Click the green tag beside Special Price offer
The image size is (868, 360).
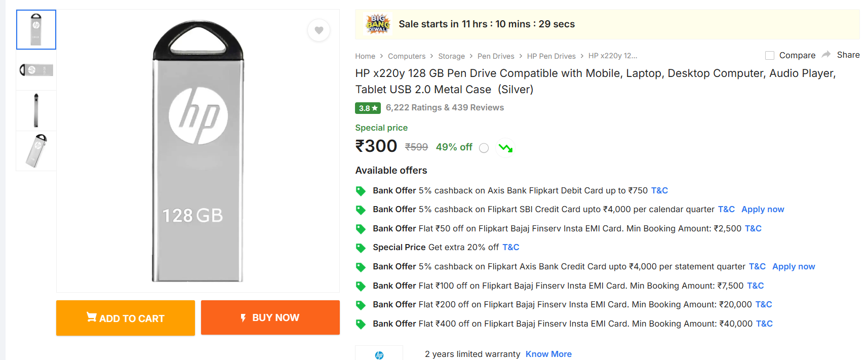(361, 248)
